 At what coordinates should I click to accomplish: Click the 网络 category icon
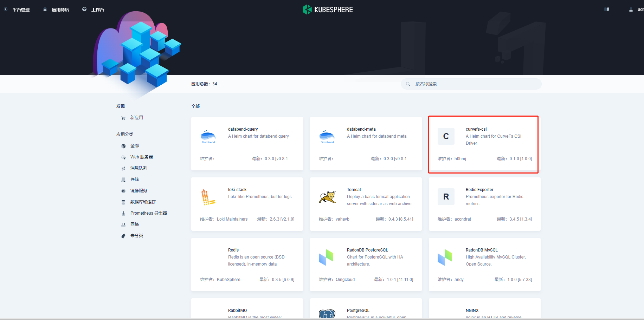point(123,225)
